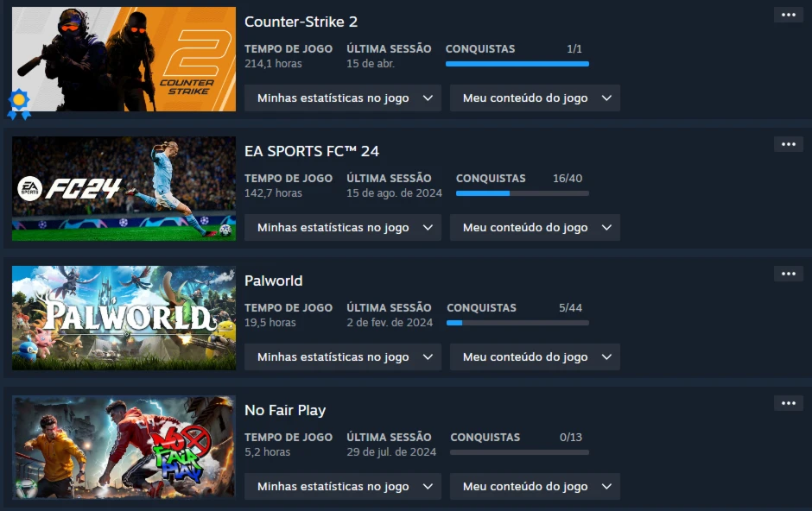Click the EA SPORTS FC 24 cover image
The height and width of the screenshot is (511, 812).
pyautogui.click(x=124, y=189)
